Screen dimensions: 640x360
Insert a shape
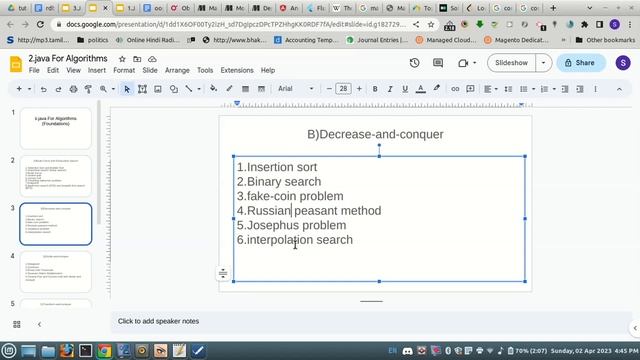[173, 89]
